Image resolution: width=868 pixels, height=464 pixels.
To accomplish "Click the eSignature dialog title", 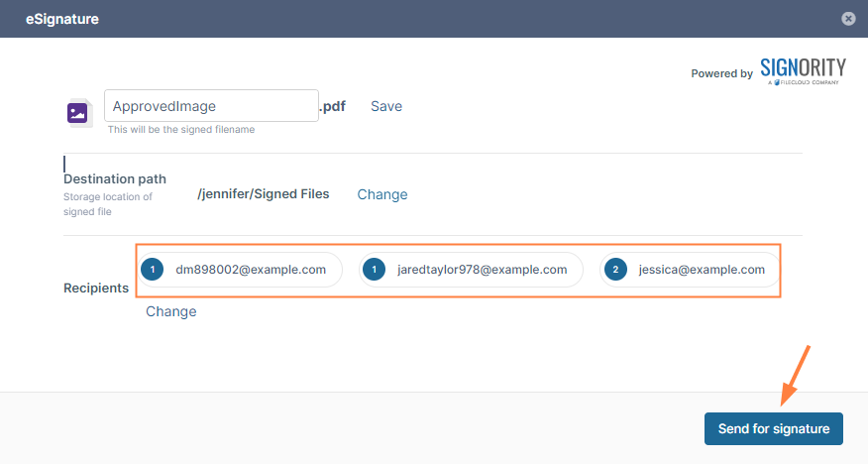I will click(x=61, y=19).
